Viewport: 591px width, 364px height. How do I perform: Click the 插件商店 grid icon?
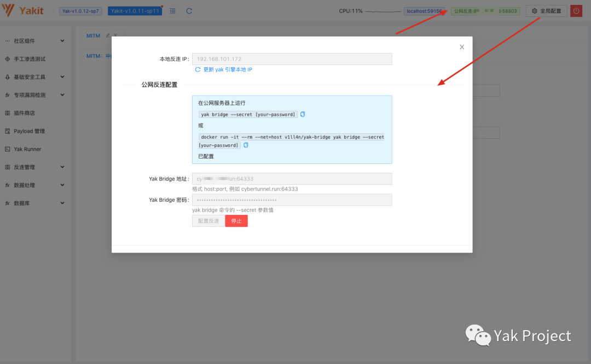[x=8, y=113]
